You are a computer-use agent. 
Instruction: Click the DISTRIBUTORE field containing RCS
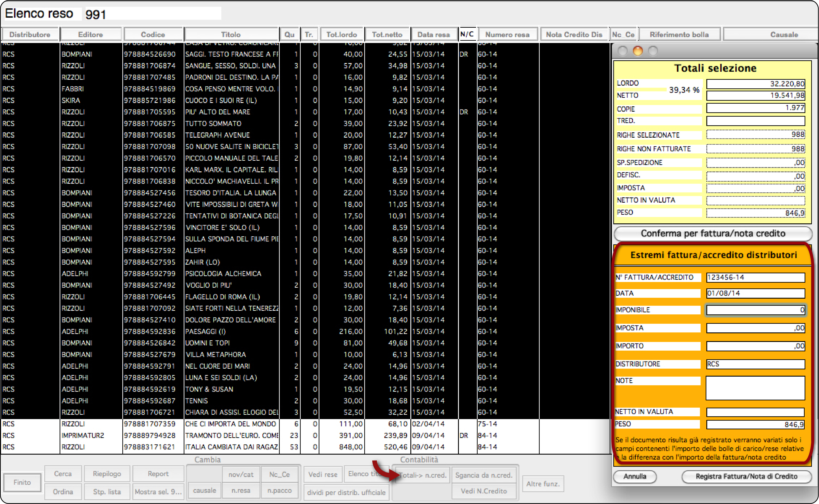[x=755, y=364]
